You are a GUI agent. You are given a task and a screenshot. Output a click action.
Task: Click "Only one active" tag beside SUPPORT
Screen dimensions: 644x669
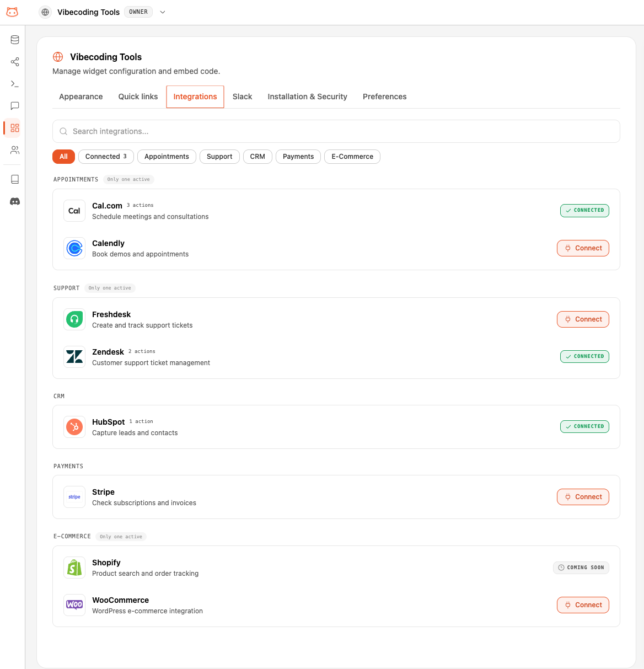coord(110,288)
